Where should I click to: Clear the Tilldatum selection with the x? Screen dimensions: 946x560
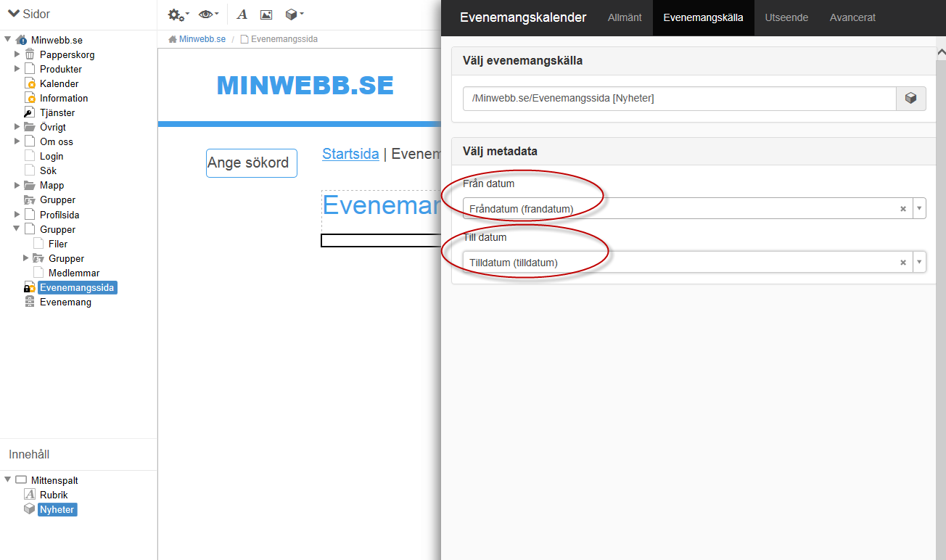pos(903,263)
